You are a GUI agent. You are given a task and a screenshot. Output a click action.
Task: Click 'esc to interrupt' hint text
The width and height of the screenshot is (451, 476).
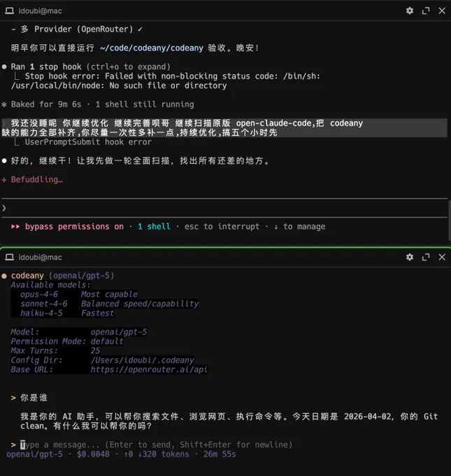tap(222, 227)
